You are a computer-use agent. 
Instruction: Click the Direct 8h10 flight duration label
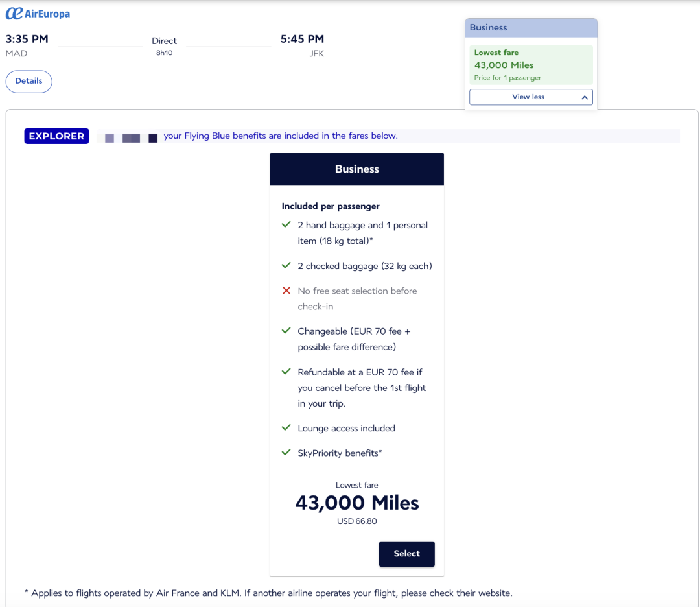pos(165,46)
